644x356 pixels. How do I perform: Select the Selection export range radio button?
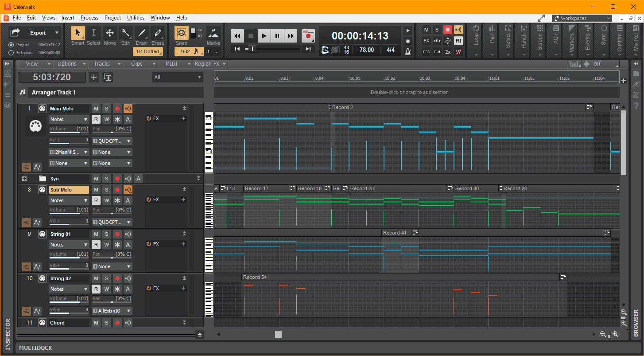(x=11, y=53)
